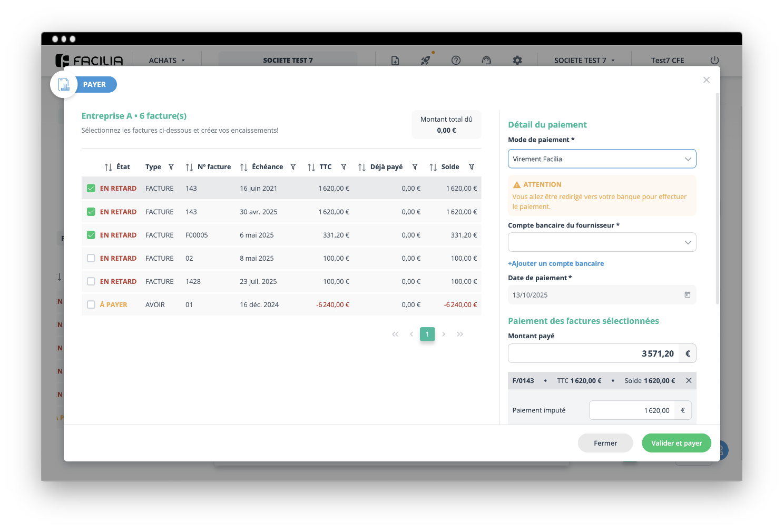Filter the Solde column
The height and width of the screenshot is (532, 784).
click(472, 167)
